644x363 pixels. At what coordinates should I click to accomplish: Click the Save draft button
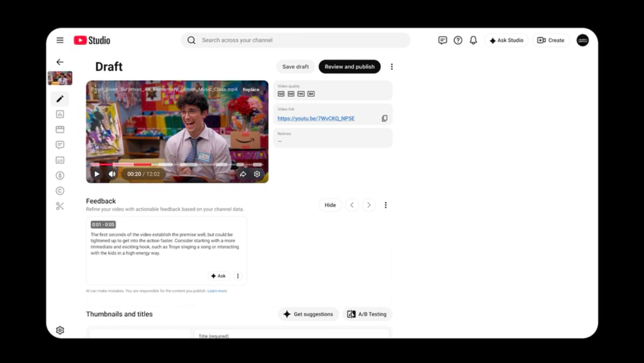point(295,67)
